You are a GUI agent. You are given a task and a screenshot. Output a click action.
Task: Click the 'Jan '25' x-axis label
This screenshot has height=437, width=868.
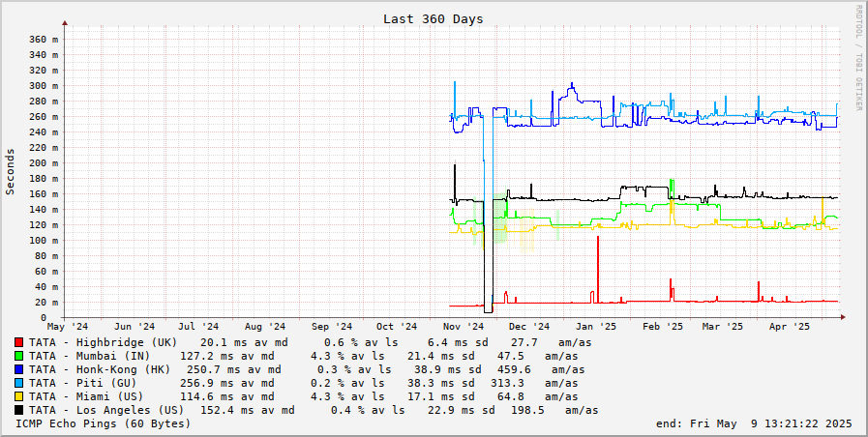coord(598,327)
